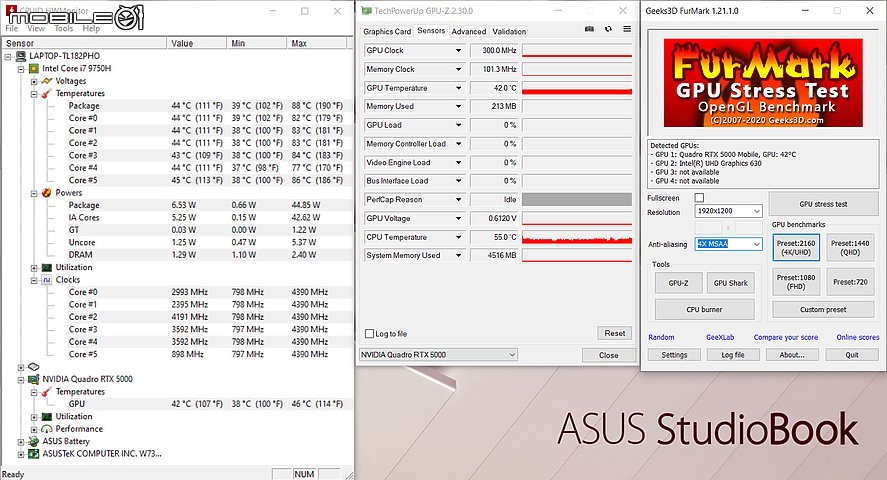Run the Preset:1080 (FHD) benchmark
The width and height of the screenshot is (887, 480).
(x=796, y=282)
